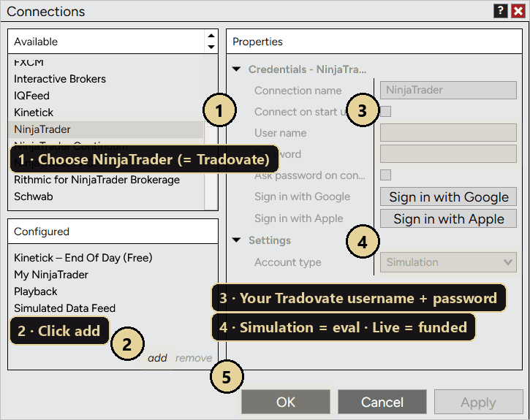The image size is (530, 420).
Task: Close the Connections dialog
Action: pos(518,11)
